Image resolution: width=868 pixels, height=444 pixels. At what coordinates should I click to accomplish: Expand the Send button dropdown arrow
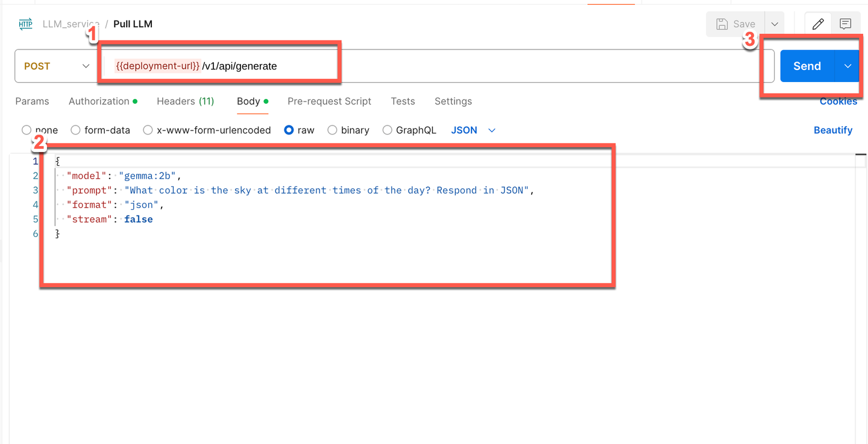pos(848,66)
